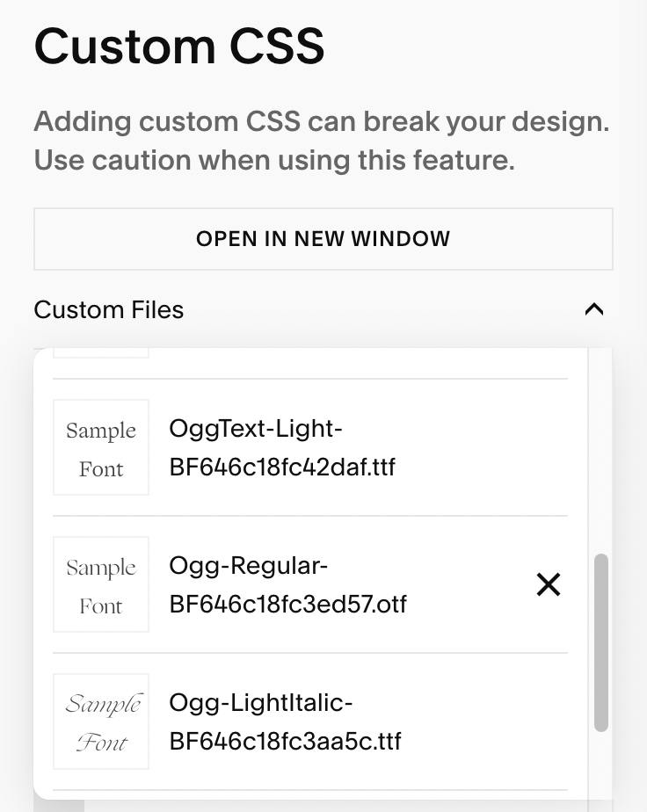Collapse the Custom Files section
The image size is (647, 812).
[x=594, y=309]
